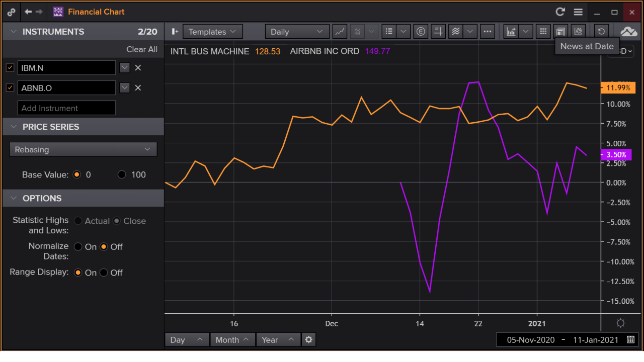Open chart settings gear next to Year
The height and width of the screenshot is (362, 644).
point(308,340)
